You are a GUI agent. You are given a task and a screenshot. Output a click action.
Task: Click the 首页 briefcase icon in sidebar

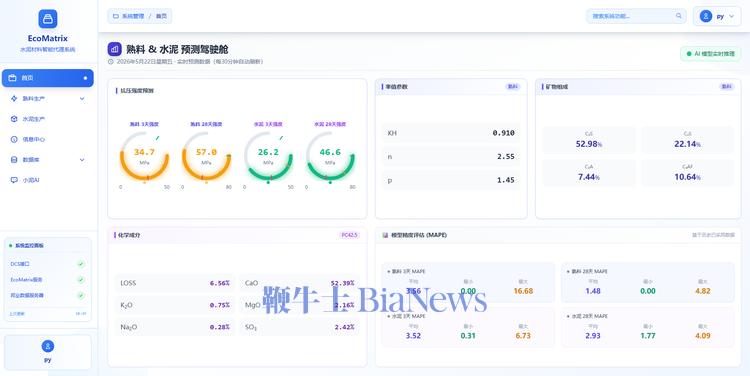[x=13, y=78]
